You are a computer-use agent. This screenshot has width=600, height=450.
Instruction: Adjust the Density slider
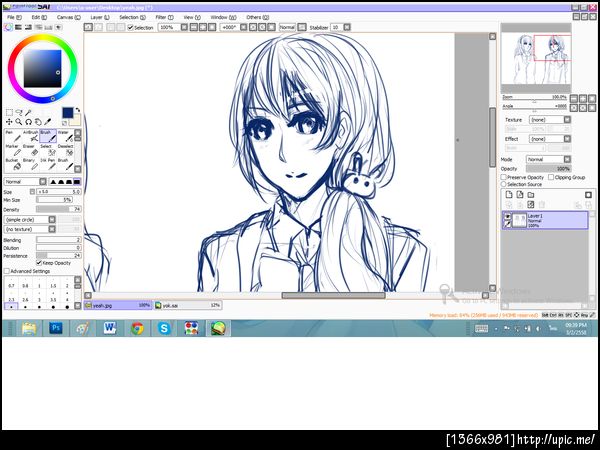tap(59, 209)
